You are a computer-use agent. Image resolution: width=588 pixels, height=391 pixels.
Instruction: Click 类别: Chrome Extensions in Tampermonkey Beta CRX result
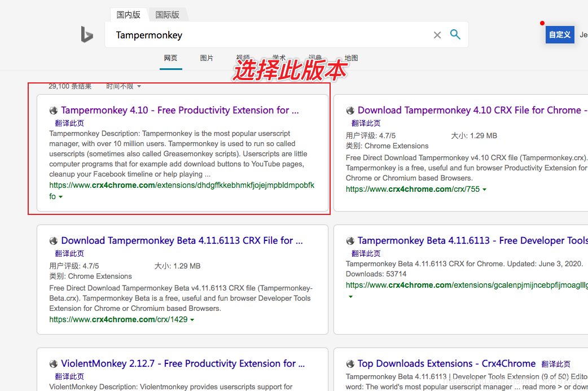90,276
